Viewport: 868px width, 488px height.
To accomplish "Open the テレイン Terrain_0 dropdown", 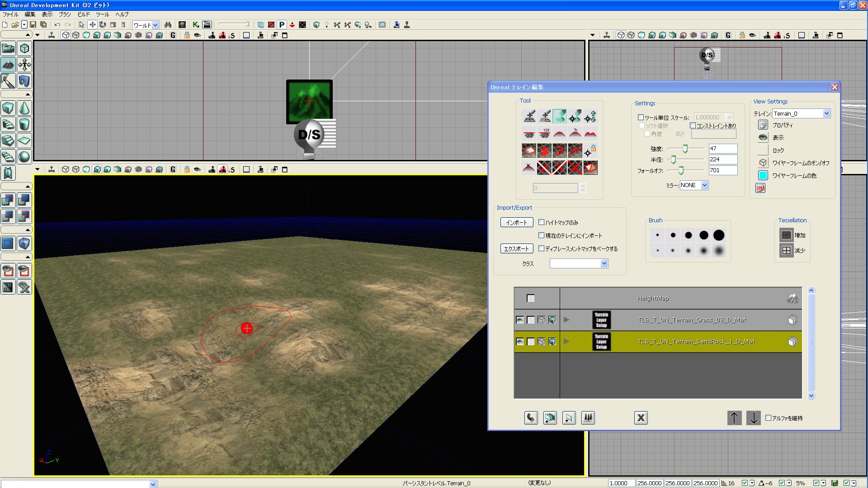I will (x=826, y=113).
